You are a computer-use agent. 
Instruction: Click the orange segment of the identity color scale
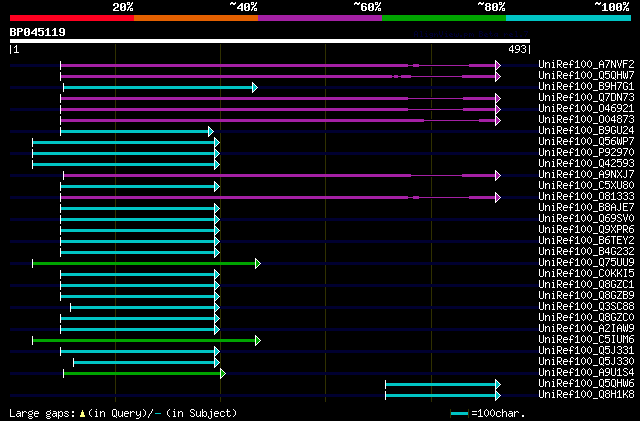point(196,18)
